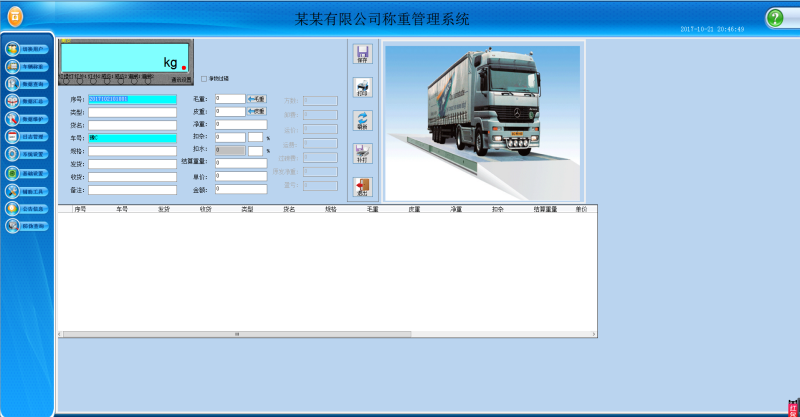Image resolution: width=800 pixels, height=417 pixels.
Task: Click the truck scale image
Action: tap(483, 120)
